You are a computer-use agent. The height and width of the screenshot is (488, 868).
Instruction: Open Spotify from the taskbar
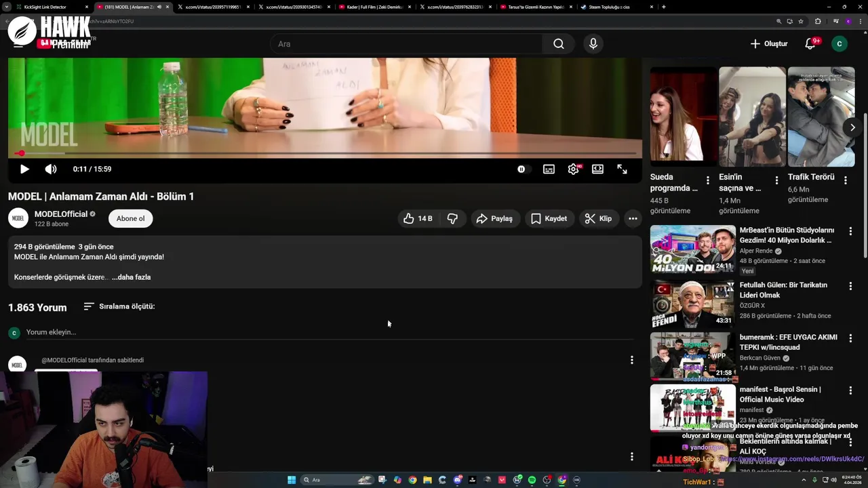532,480
